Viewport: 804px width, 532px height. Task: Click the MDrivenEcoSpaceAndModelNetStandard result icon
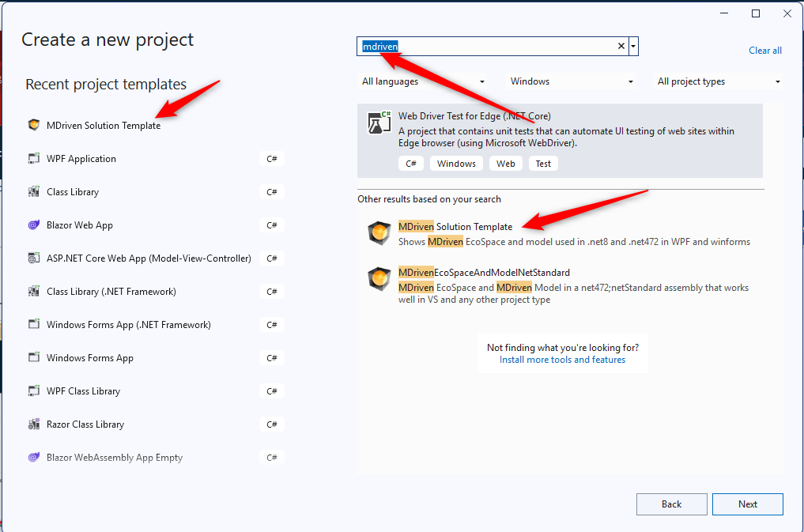click(379, 279)
